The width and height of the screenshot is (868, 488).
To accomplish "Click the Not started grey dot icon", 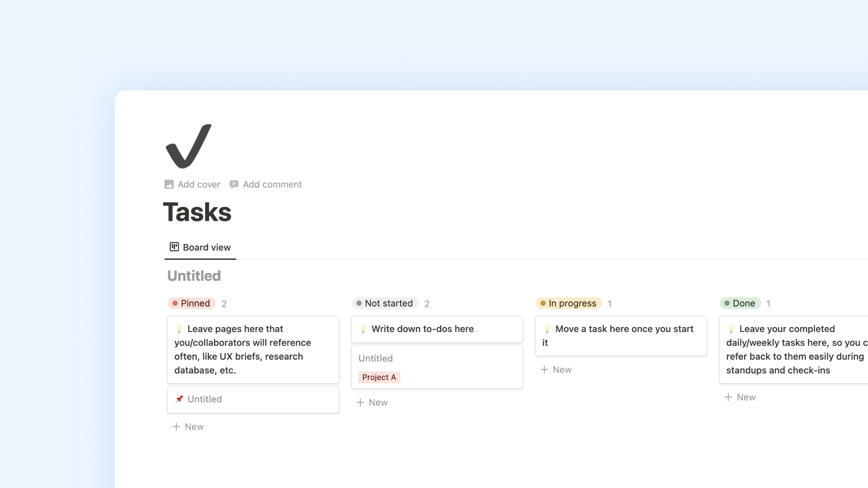I will [358, 303].
